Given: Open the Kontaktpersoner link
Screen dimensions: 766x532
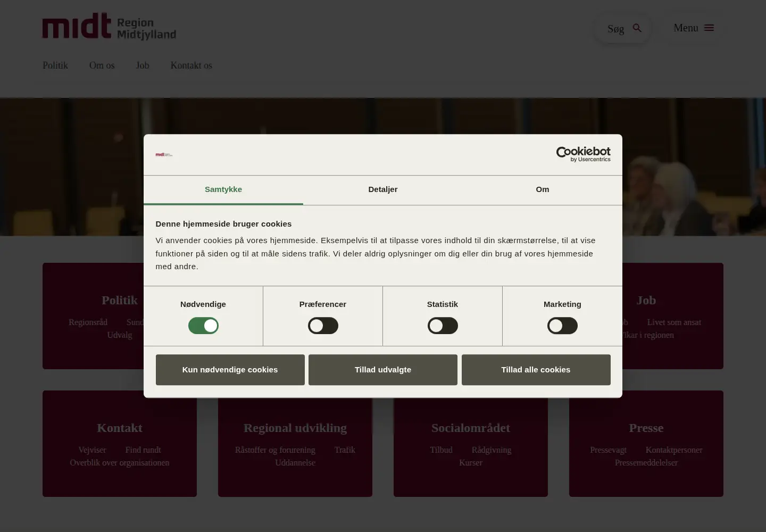Looking at the screenshot, I should (674, 450).
